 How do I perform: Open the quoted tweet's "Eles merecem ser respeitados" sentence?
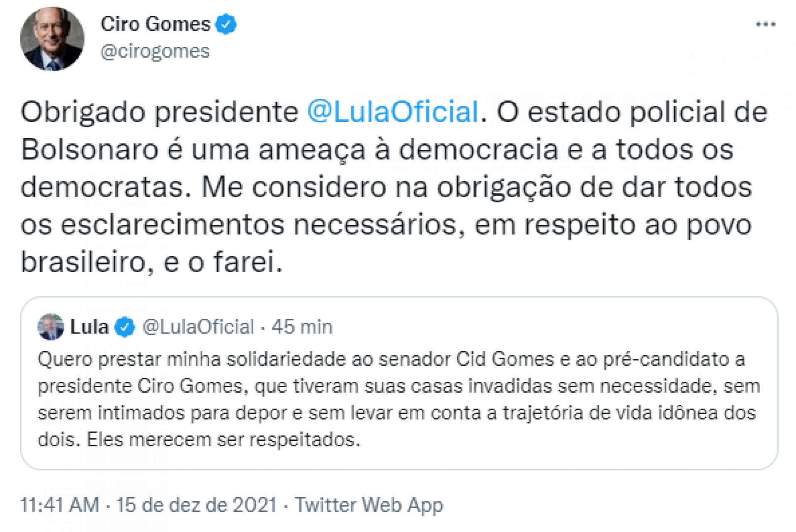point(223,440)
